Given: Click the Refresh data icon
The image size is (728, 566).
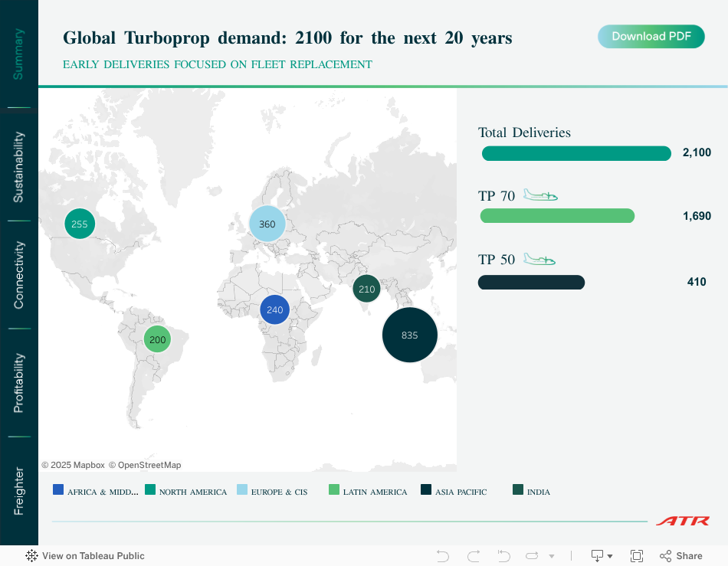Looking at the screenshot, I should tap(533, 556).
